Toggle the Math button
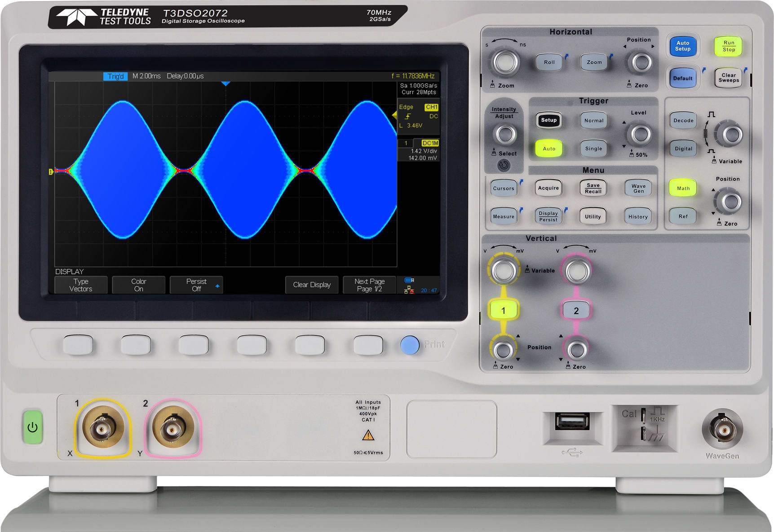The width and height of the screenshot is (774, 532). (683, 188)
